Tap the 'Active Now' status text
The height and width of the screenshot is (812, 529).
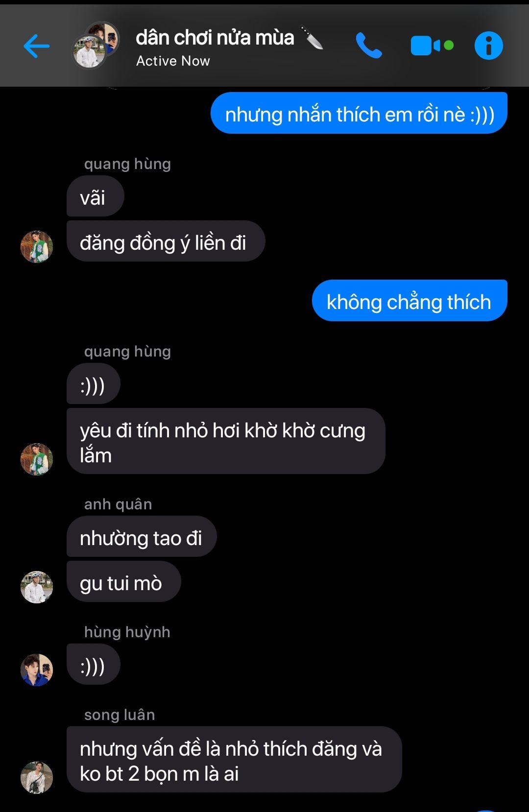pos(173,61)
